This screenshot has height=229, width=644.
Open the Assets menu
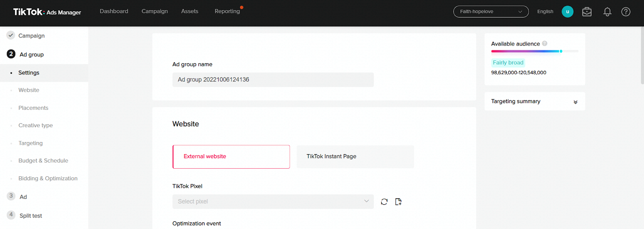tap(190, 11)
